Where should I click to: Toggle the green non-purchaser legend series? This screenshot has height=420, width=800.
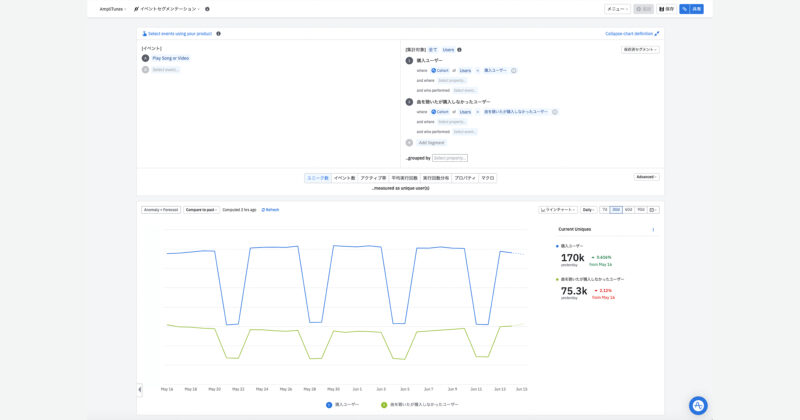coord(420,404)
